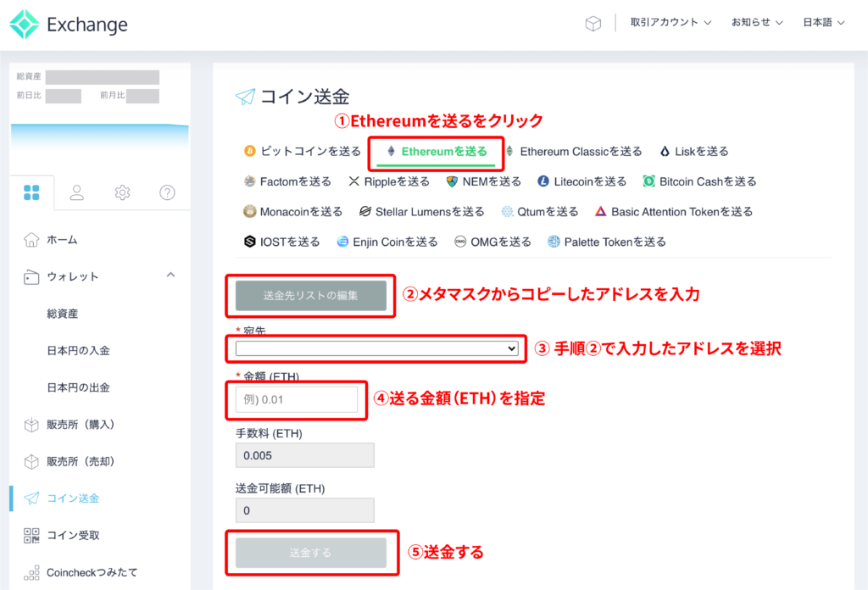868x590 pixels.
Task: Open Coincheckつみたて in sidebar
Action: point(92,572)
